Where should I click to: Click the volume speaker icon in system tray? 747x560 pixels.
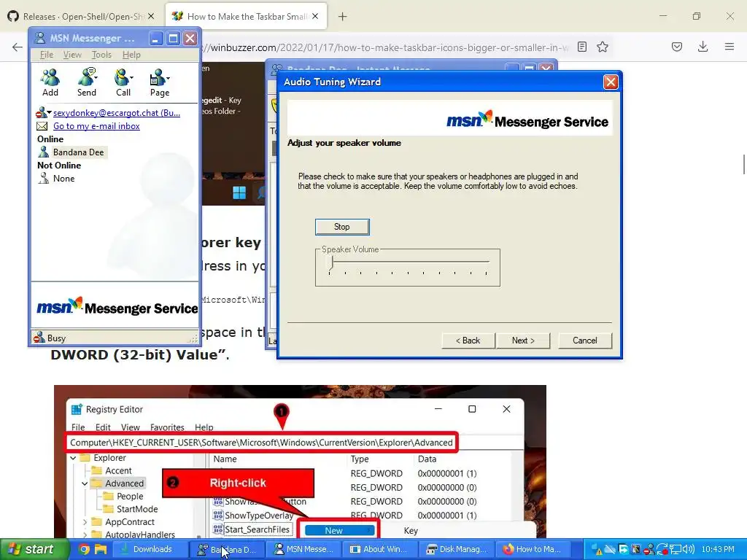point(688,549)
